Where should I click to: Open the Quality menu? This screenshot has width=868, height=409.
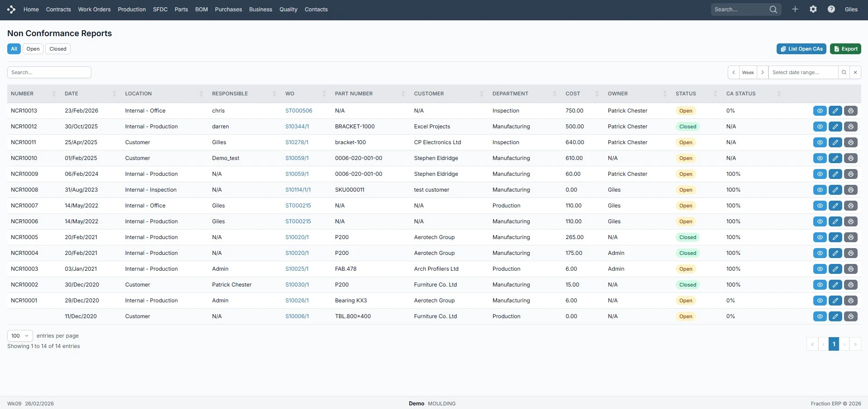click(x=288, y=9)
